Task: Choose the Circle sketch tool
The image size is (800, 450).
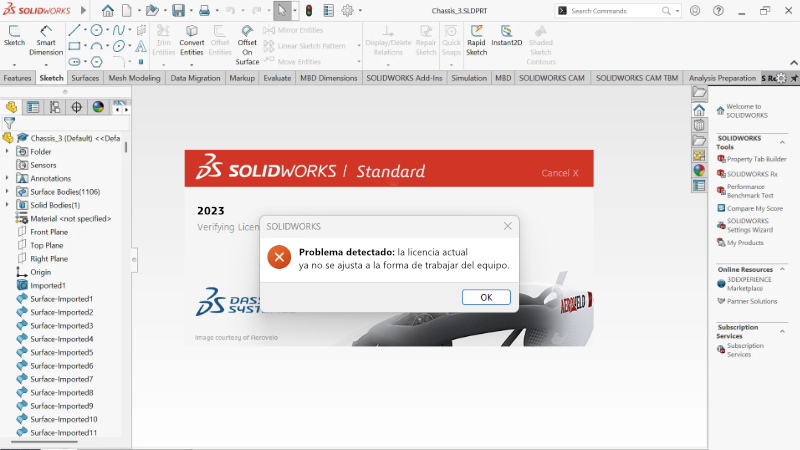Action: coord(96,31)
